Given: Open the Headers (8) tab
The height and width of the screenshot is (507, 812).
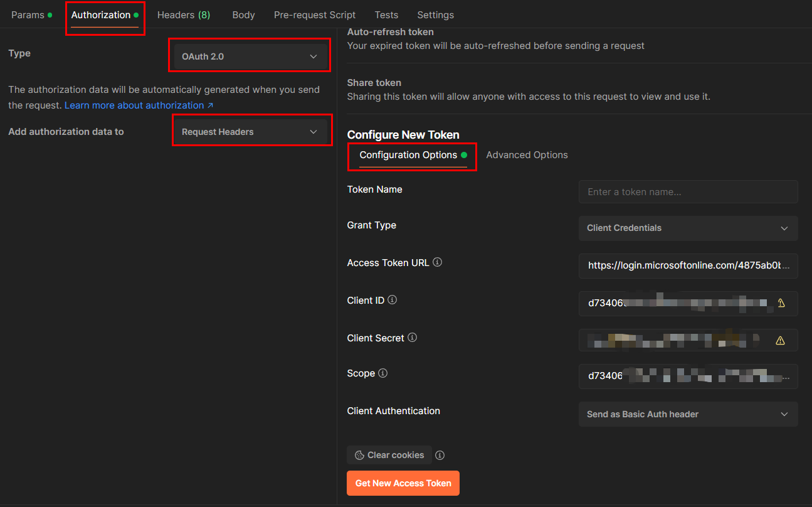Looking at the screenshot, I should click(x=184, y=14).
